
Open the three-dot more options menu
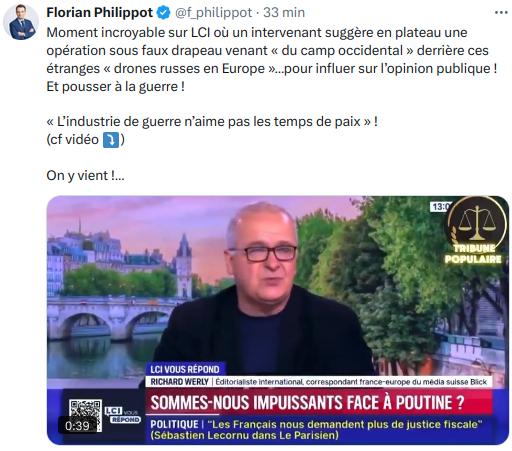click(x=501, y=13)
